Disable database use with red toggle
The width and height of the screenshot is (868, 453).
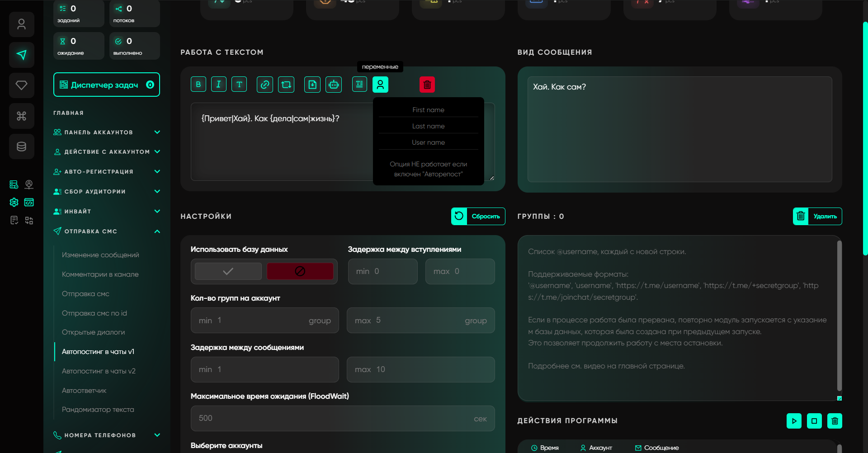coord(300,271)
